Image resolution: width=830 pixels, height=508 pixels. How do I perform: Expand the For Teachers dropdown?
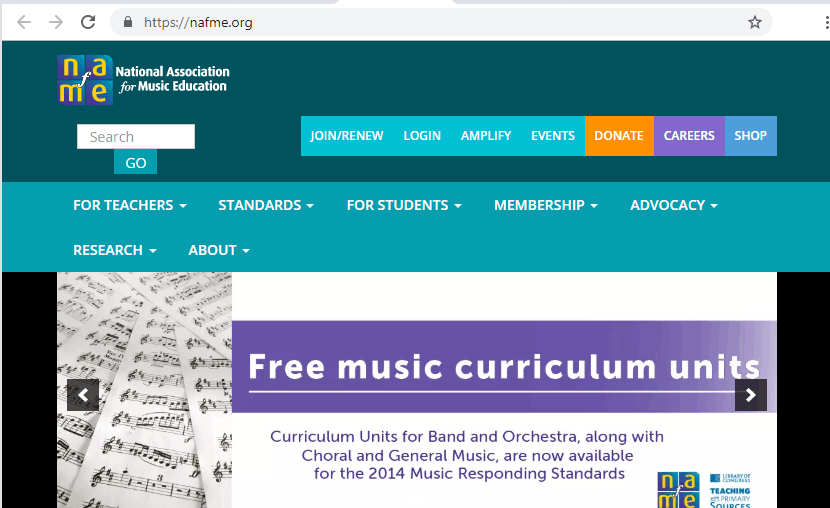coord(129,205)
